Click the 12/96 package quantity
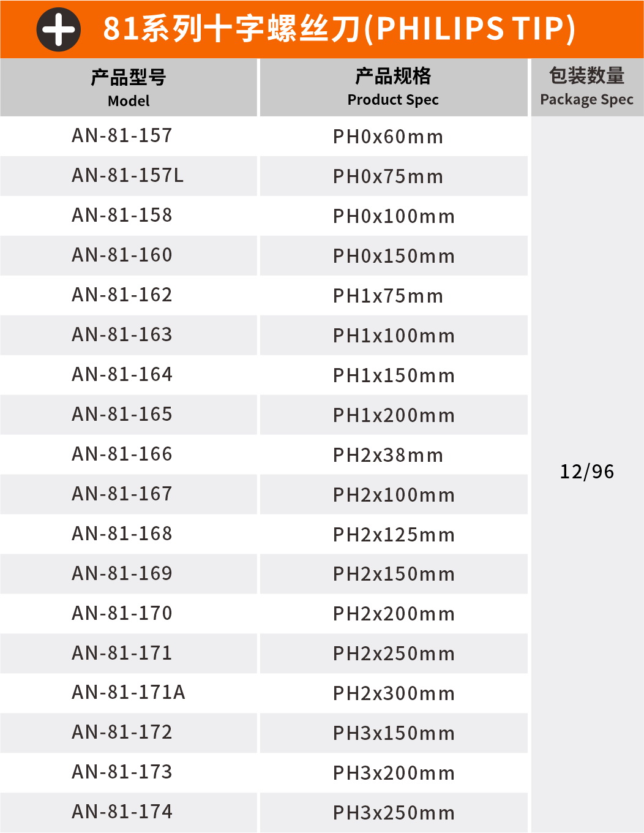This screenshot has width=644, height=833. coord(586,472)
